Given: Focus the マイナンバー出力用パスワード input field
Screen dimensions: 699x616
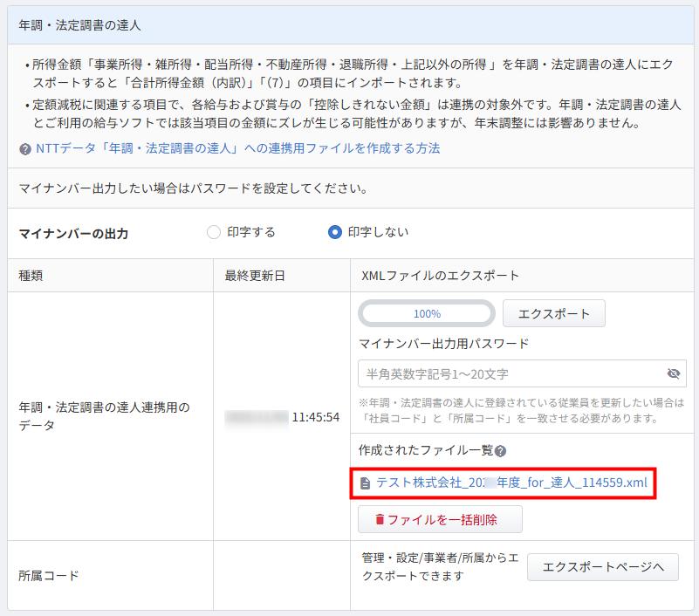Looking at the screenshot, I should [510, 373].
